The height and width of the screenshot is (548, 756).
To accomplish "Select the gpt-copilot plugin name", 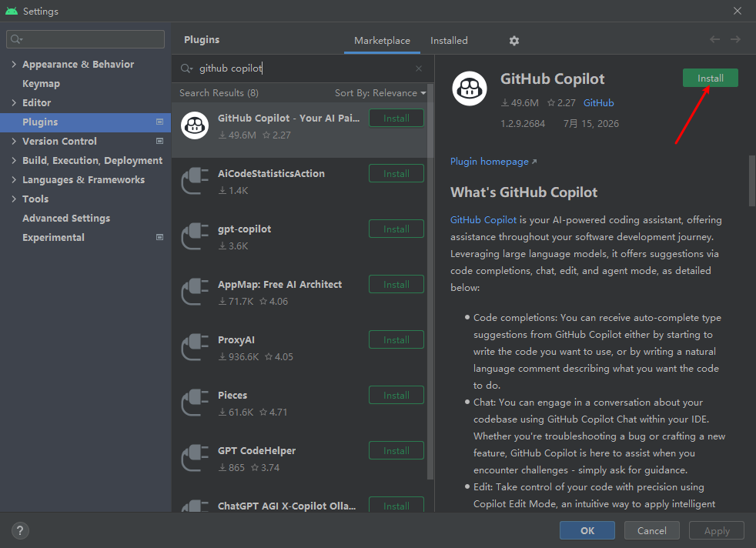I will [245, 229].
